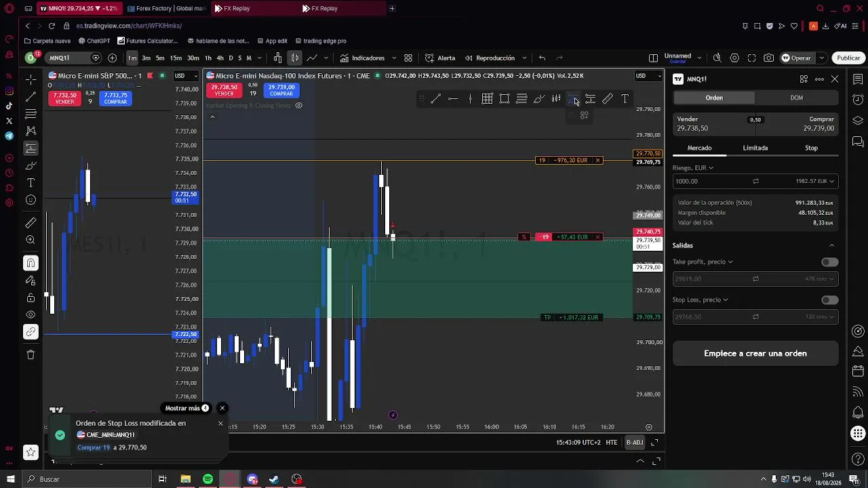Open the Fibonacci tools in left sidebar
The height and width of the screenshot is (488, 868).
click(31, 114)
